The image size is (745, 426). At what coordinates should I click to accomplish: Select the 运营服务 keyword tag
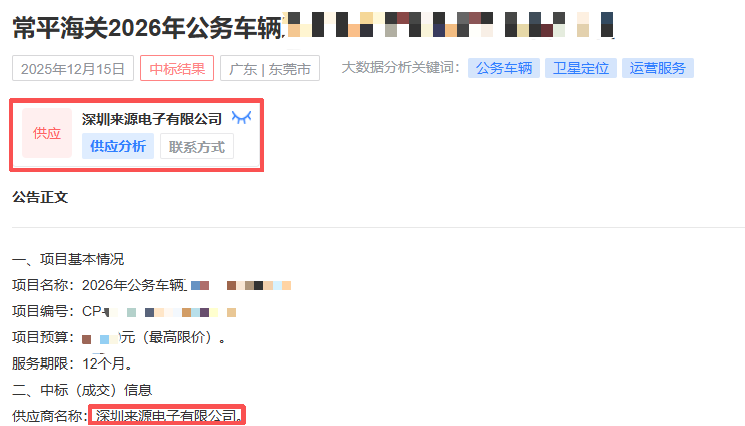click(x=658, y=68)
